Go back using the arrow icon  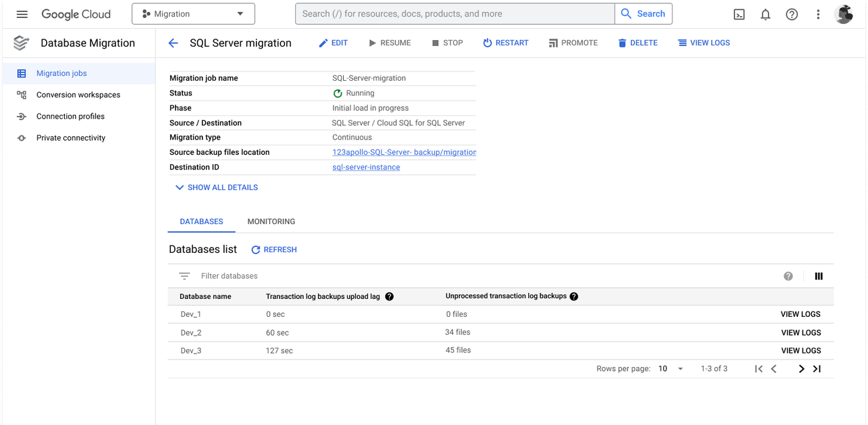(x=174, y=43)
